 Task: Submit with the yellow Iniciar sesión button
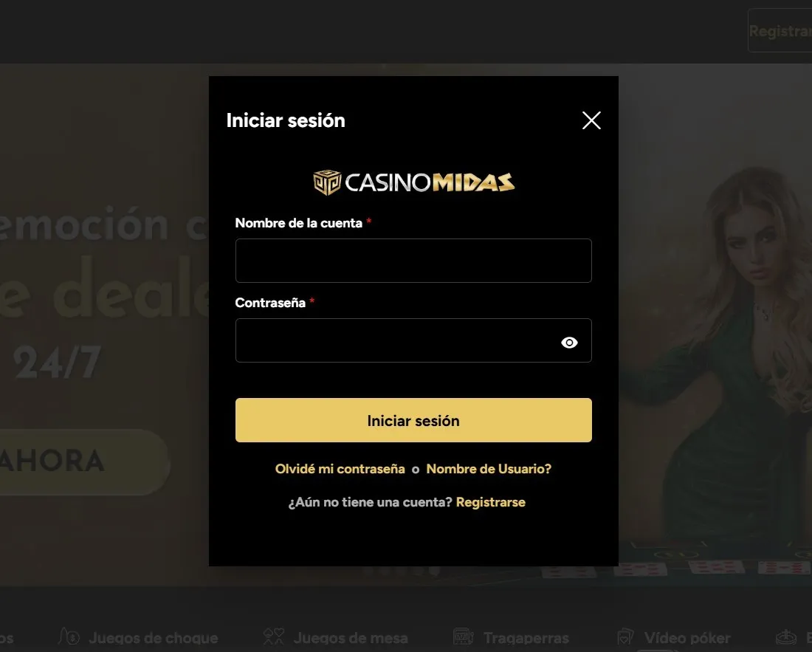point(413,420)
